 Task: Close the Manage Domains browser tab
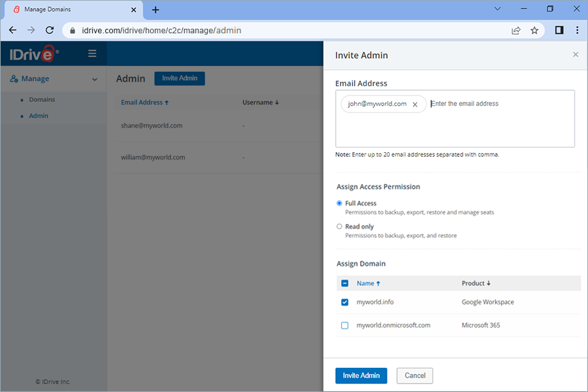coord(133,10)
